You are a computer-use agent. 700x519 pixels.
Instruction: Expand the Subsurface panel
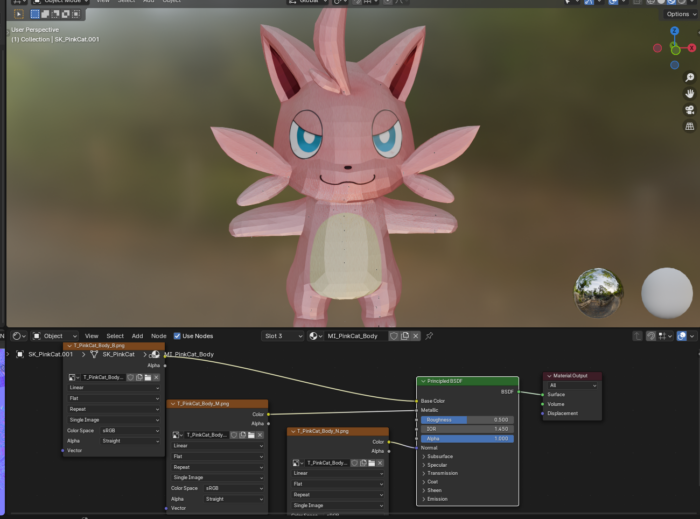click(437, 456)
